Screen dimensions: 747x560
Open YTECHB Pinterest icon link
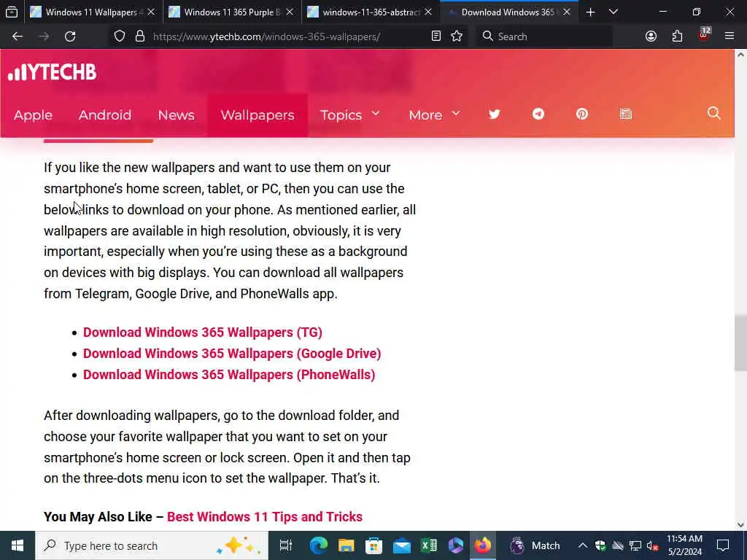click(x=581, y=114)
